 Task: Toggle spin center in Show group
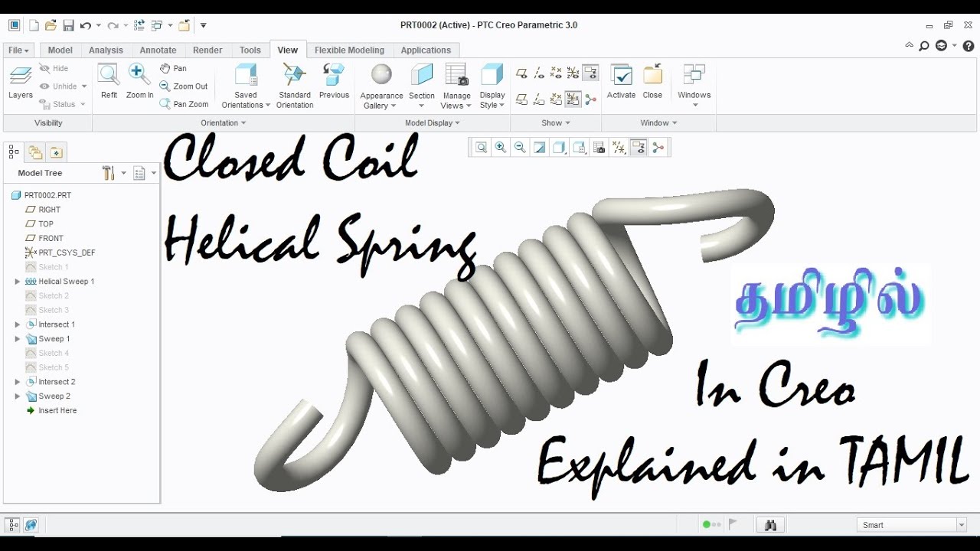click(x=590, y=99)
